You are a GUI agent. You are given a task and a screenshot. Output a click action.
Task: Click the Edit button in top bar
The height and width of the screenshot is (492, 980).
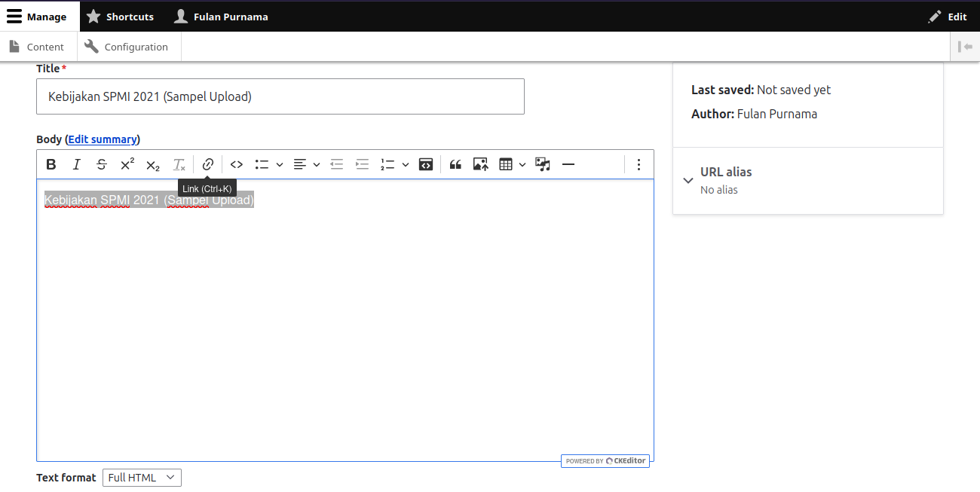pyautogui.click(x=948, y=17)
